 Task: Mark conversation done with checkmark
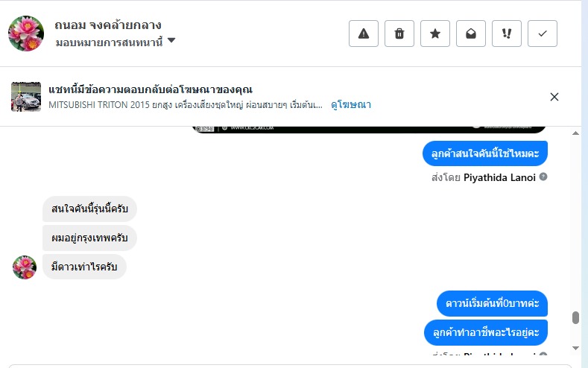point(543,34)
